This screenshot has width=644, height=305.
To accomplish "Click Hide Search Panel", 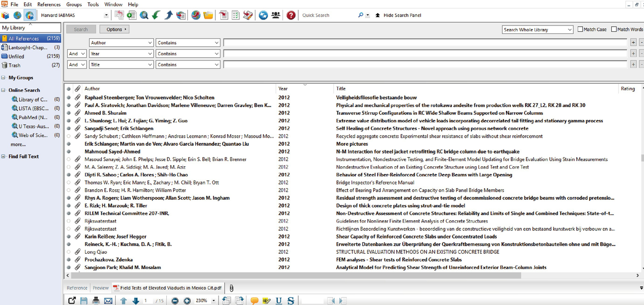I will coord(398,15).
